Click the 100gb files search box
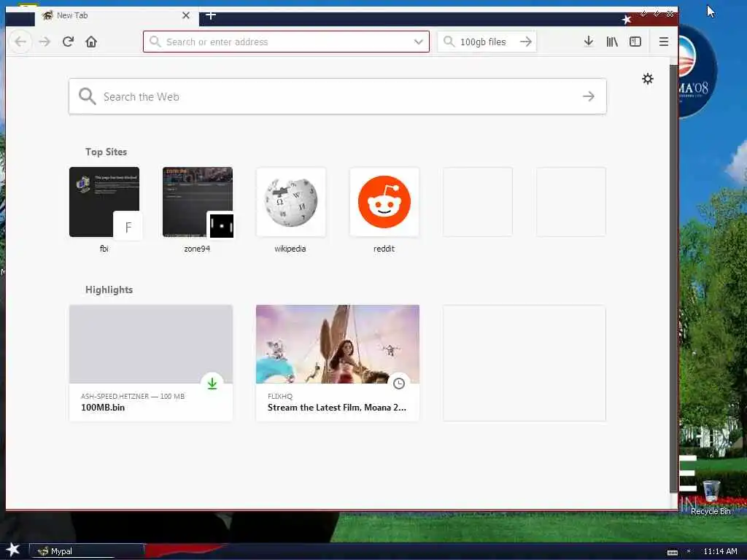Viewport: 747px width, 560px height. (x=487, y=42)
